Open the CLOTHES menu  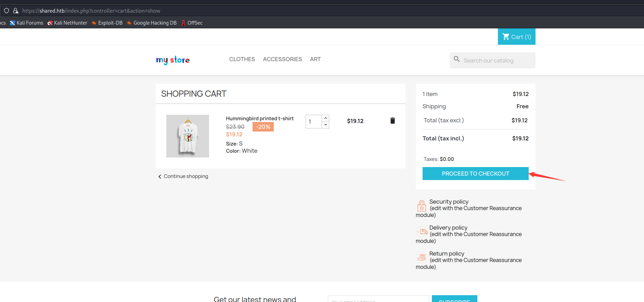pyautogui.click(x=242, y=59)
